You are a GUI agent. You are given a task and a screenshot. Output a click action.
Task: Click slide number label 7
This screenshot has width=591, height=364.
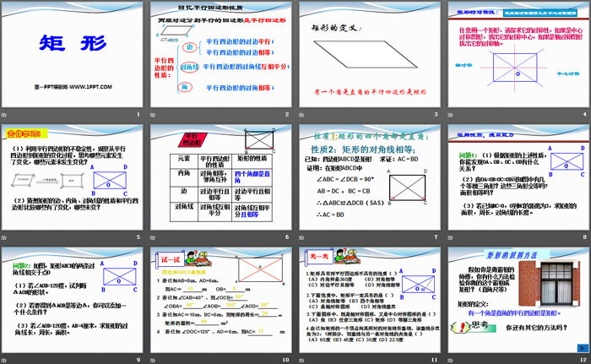[x=436, y=236]
